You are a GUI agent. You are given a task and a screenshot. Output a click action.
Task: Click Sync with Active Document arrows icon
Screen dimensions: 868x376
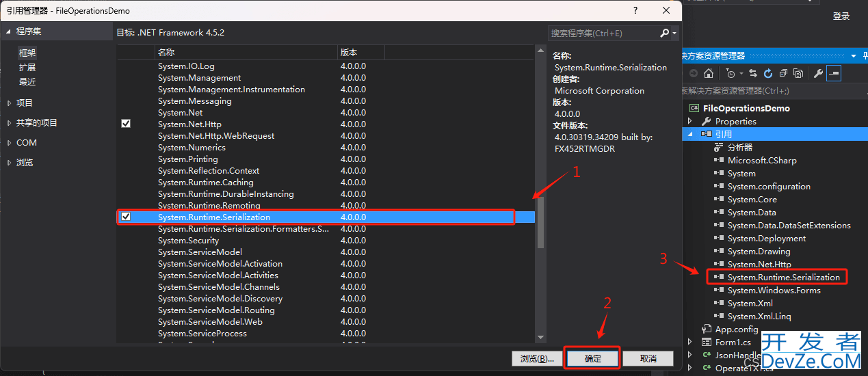[753, 73]
